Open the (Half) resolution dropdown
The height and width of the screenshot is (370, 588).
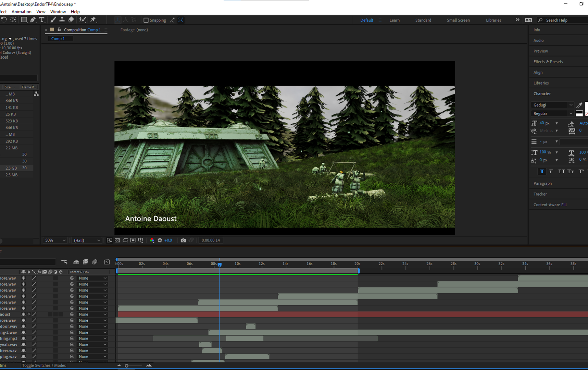[87, 241]
